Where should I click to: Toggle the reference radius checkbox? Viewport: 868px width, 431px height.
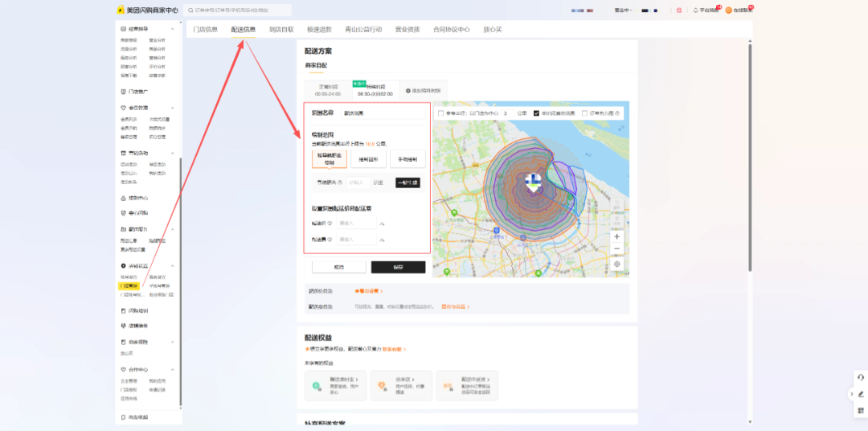(440, 113)
